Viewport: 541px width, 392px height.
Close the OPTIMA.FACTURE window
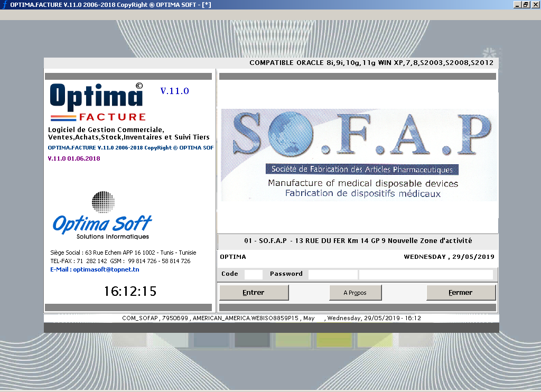coord(535,5)
